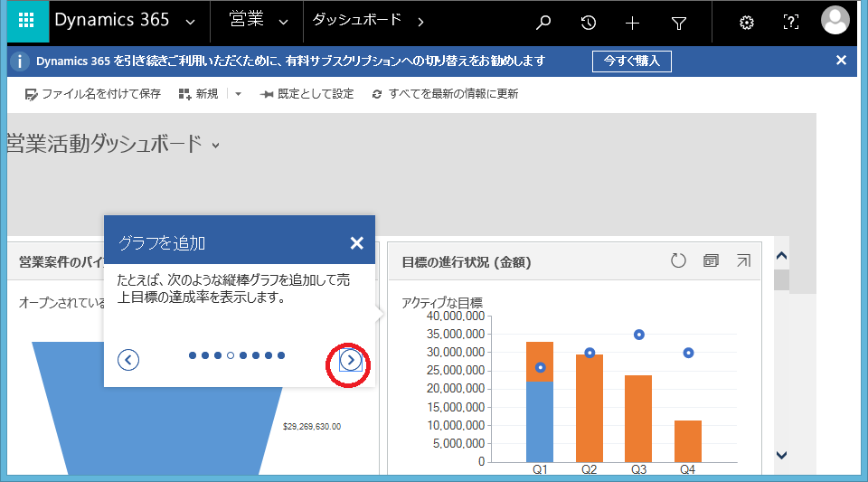Image resolution: width=868 pixels, height=482 pixels.
Task: Click the dashboard vertical scrollbar thumb
Action: 781,279
